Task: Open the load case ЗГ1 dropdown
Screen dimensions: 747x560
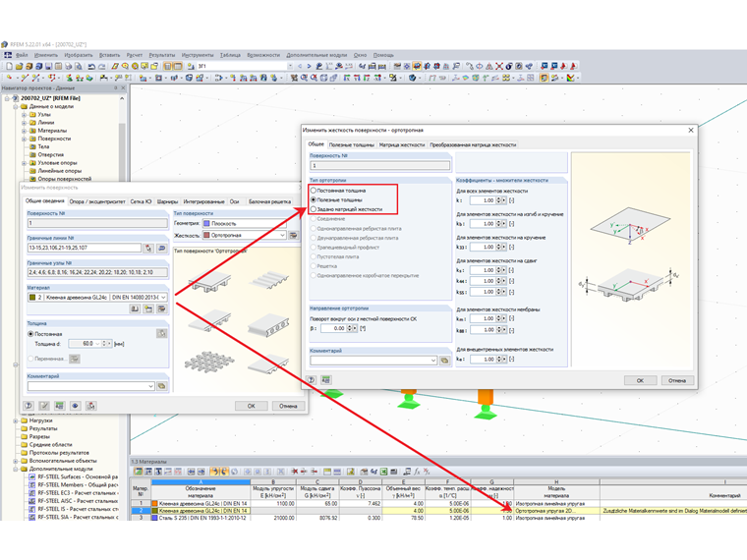Action: pos(290,66)
